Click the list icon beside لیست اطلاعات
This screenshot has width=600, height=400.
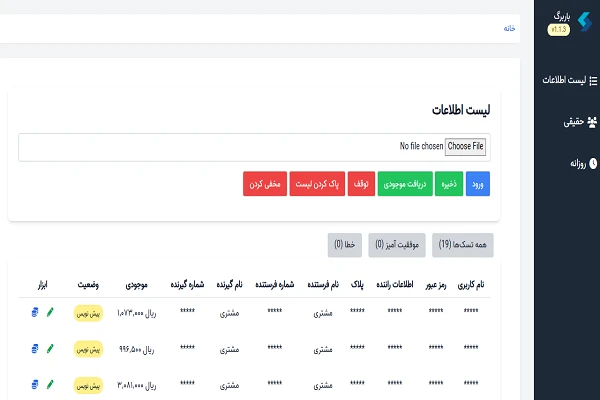click(x=591, y=79)
